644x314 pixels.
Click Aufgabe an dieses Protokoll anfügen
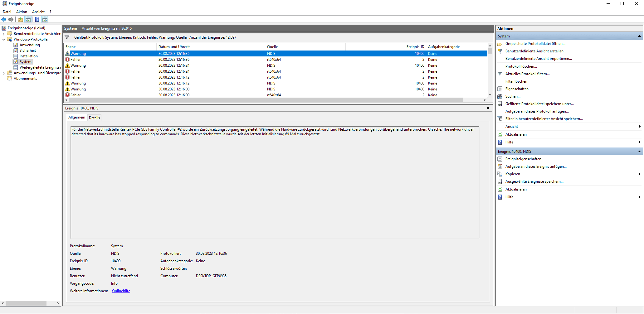(537, 111)
